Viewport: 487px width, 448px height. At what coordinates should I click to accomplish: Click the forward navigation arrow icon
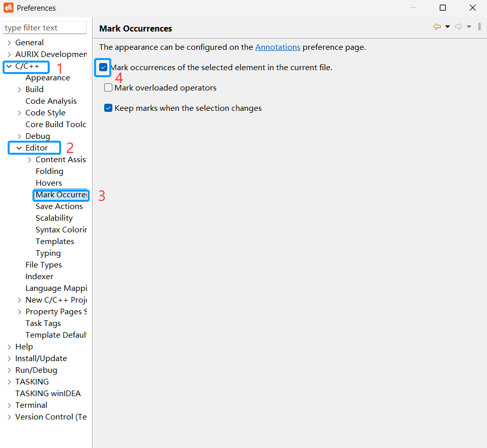pos(459,27)
